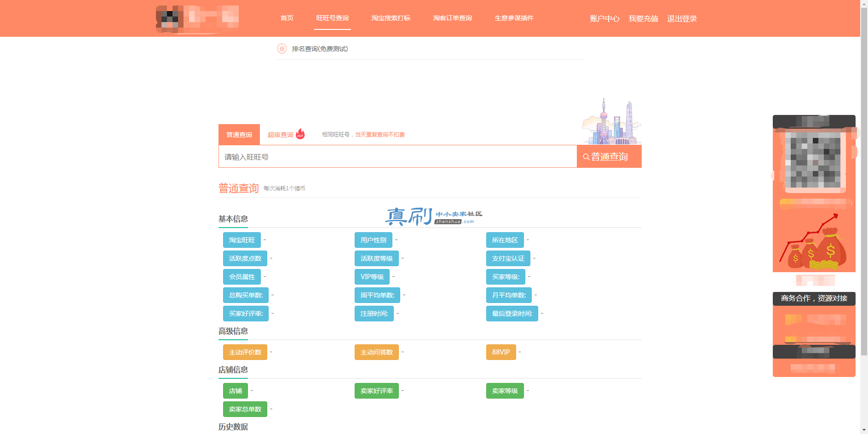The image size is (868, 434).
Task: Click the 普通查询 search button
Action: point(609,157)
